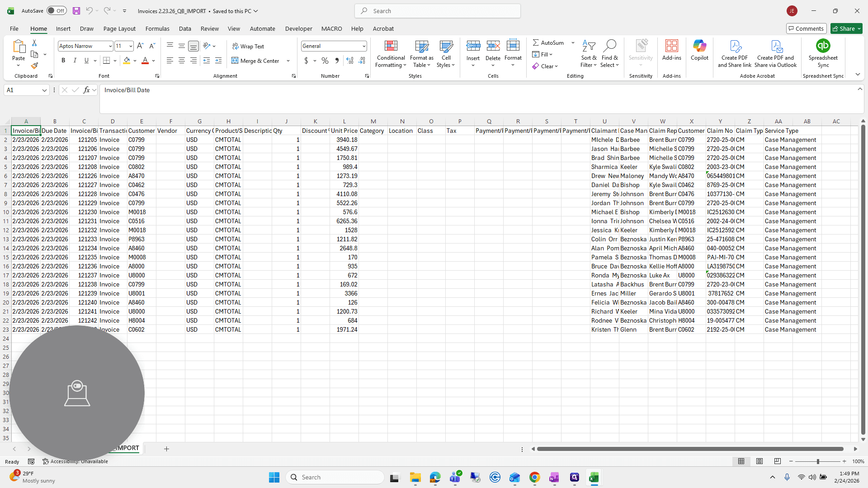Click the Save icon in title bar
This screenshot has height=488, width=868.
76,11
